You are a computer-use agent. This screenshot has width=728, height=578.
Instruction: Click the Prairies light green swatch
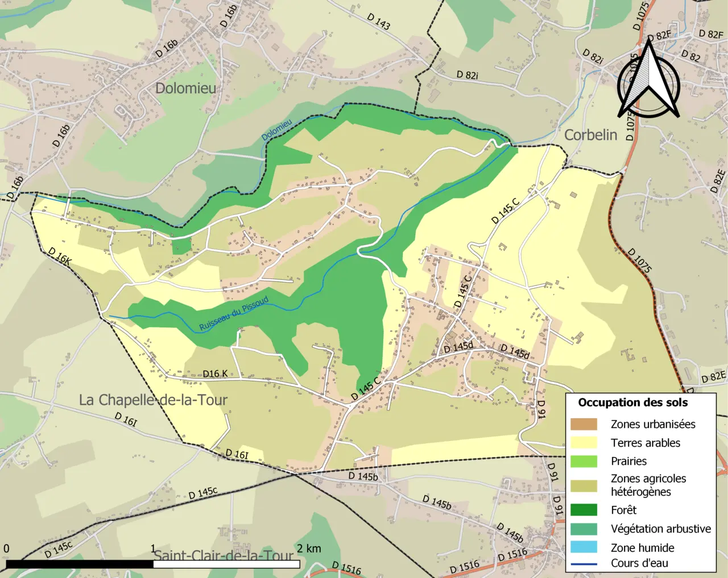point(584,461)
